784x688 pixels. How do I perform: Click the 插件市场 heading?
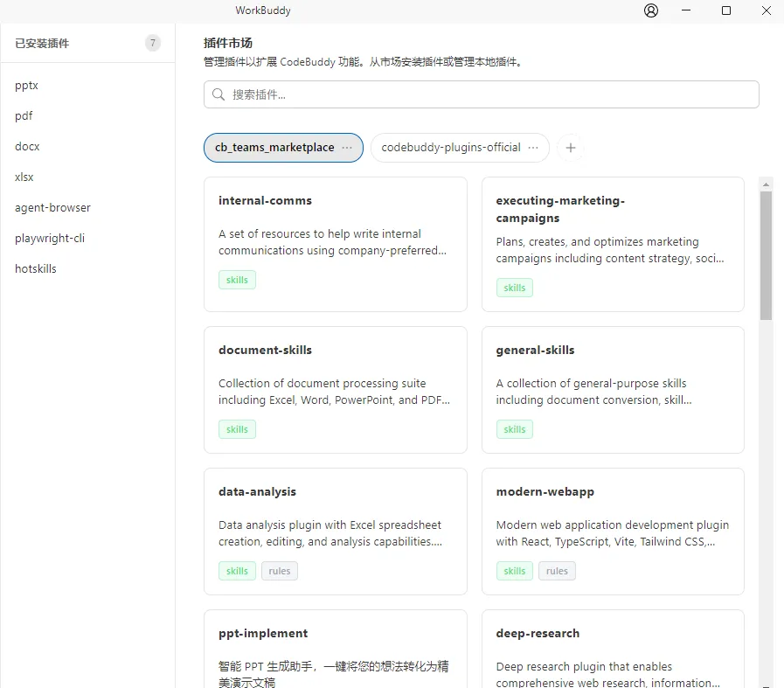(228, 43)
